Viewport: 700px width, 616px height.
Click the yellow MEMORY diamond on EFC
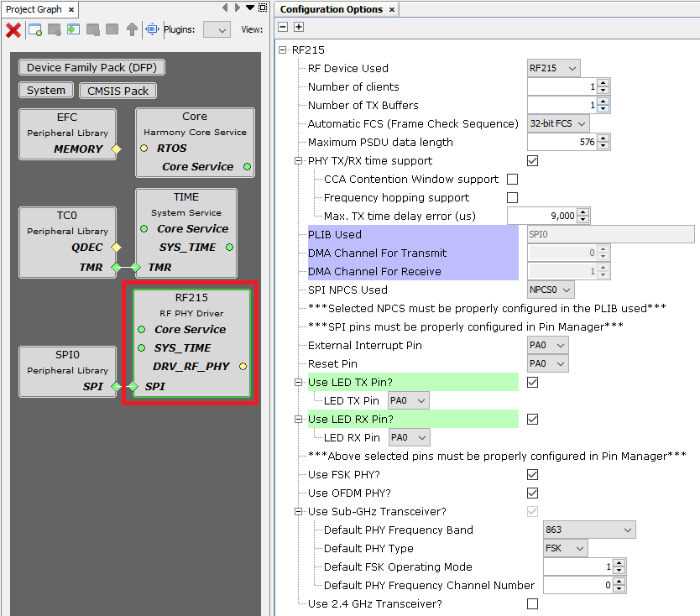tap(116, 149)
